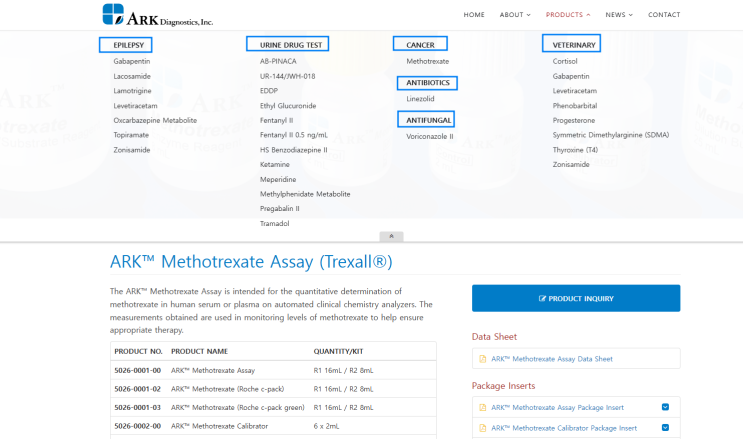Click PDF icon beside Assay Package Insert

point(483,407)
